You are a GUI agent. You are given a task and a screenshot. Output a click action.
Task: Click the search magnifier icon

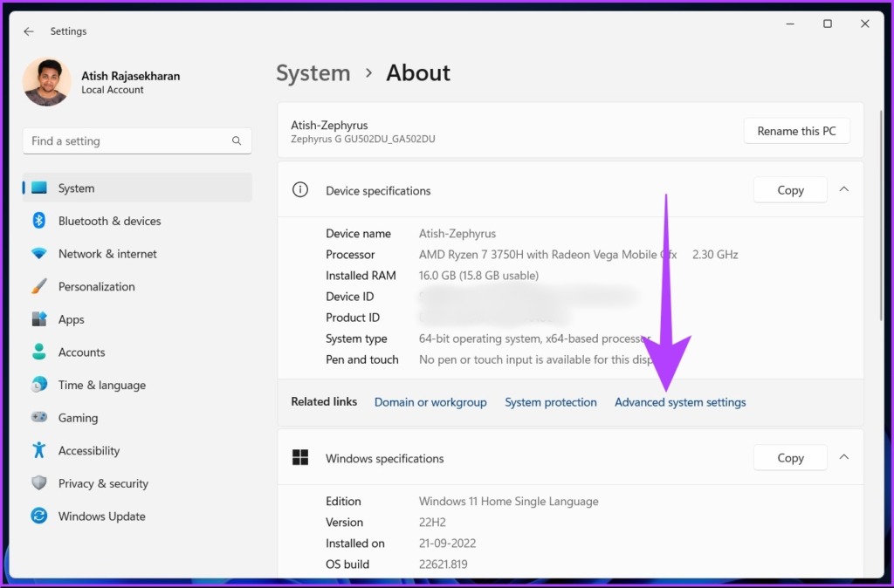point(237,140)
